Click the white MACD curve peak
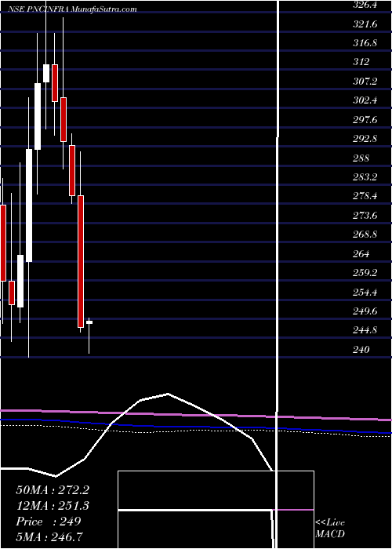 (168, 394)
